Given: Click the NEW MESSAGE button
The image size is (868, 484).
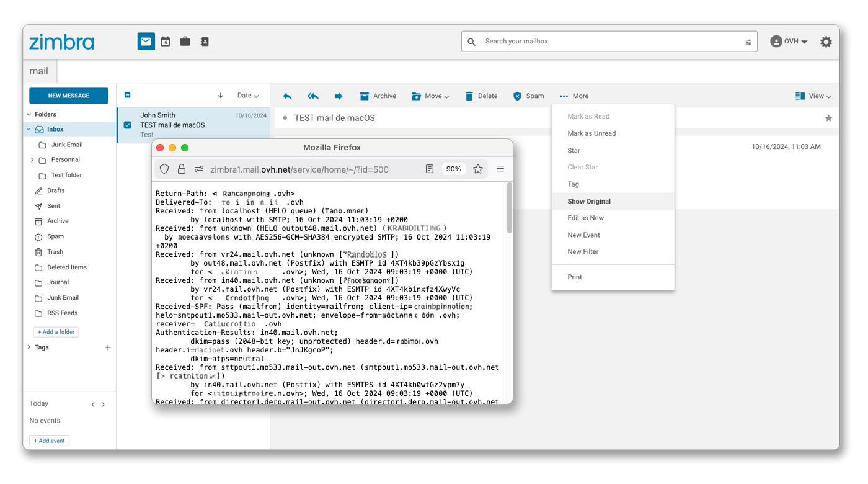Looking at the screenshot, I should pos(68,96).
